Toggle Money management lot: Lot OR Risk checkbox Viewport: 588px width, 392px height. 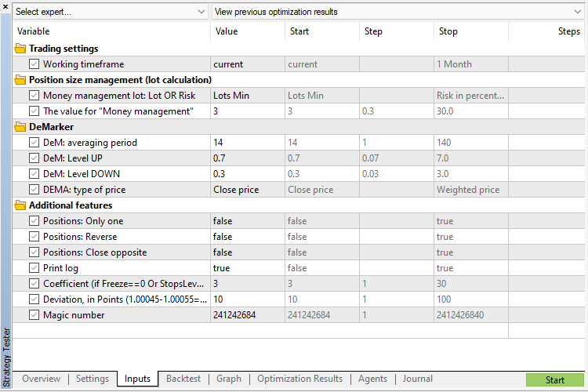[34, 96]
